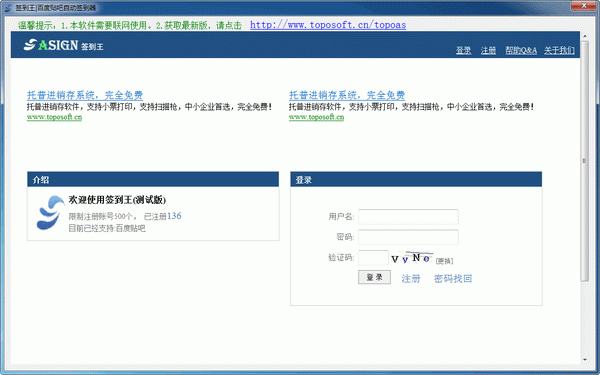Click the vertical scrollbar thumb
The image size is (600, 375).
(584, 161)
